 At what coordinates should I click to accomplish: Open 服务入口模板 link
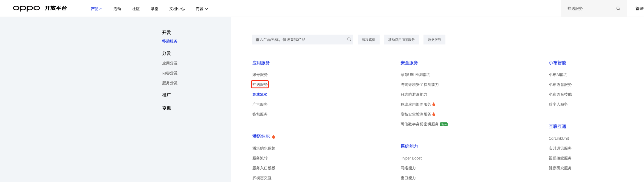[264, 168]
